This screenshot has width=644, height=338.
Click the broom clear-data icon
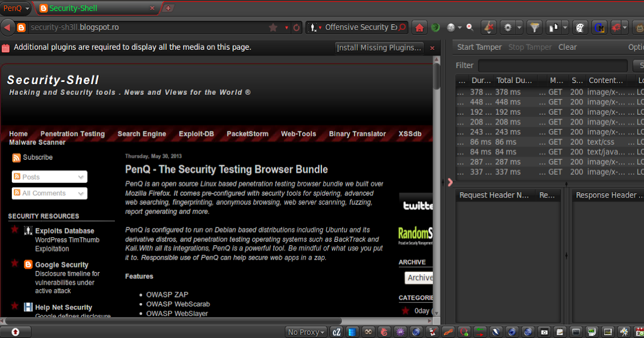(488, 27)
